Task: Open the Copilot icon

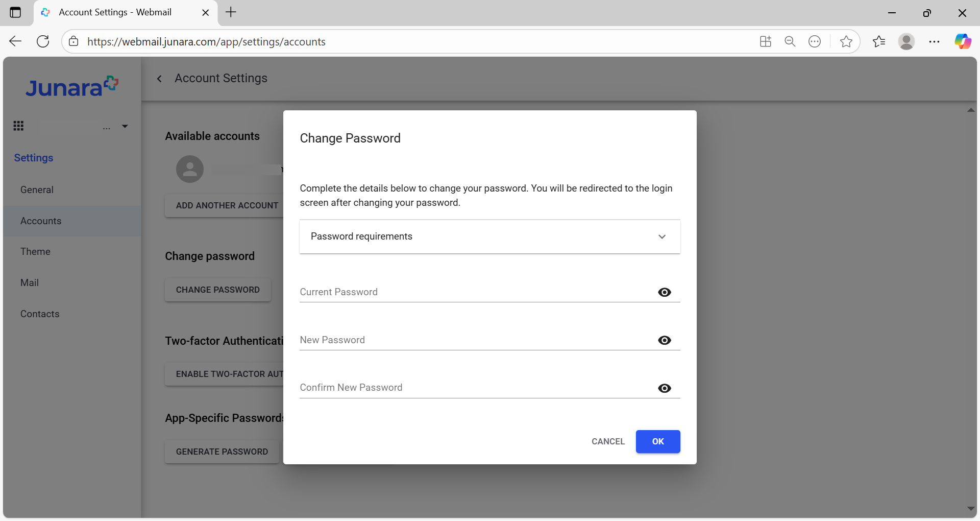Action: pyautogui.click(x=963, y=41)
